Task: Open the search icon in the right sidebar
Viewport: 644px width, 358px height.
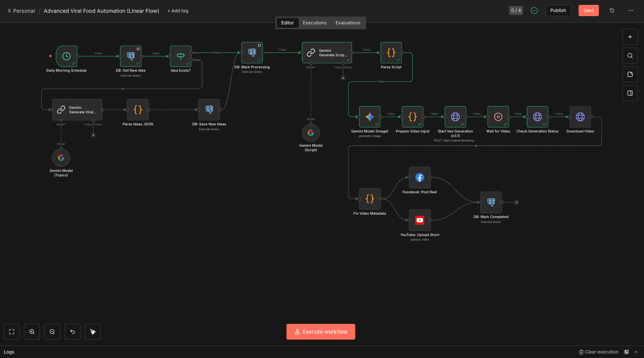Action: click(630, 56)
